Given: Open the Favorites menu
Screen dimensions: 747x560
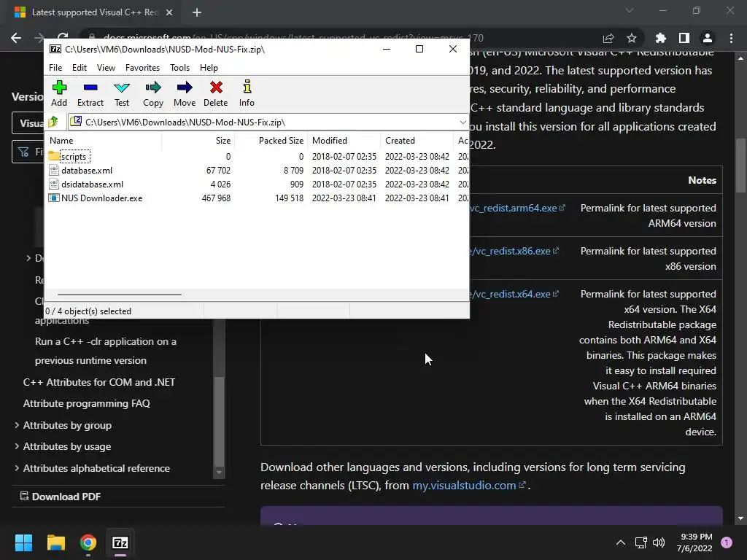Looking at the screenshot, I should (x=142, y=68).
